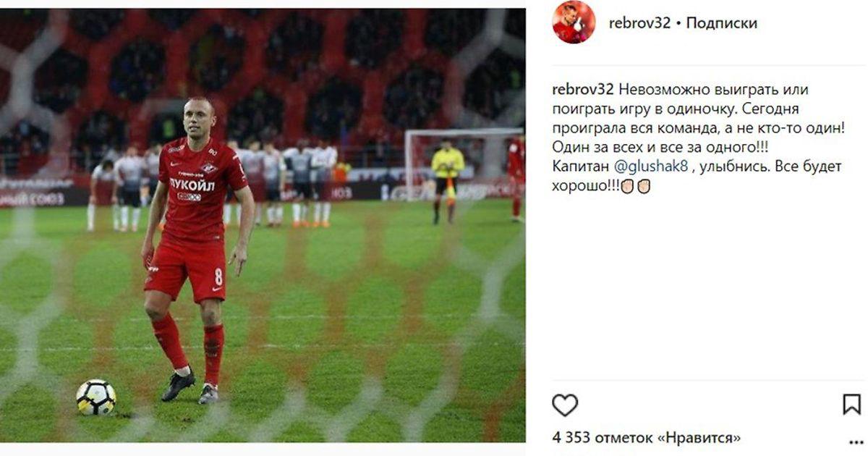
Task: Open the rebrov32 profile avatar
Action: pyautogui.click(x=574, y=22)
